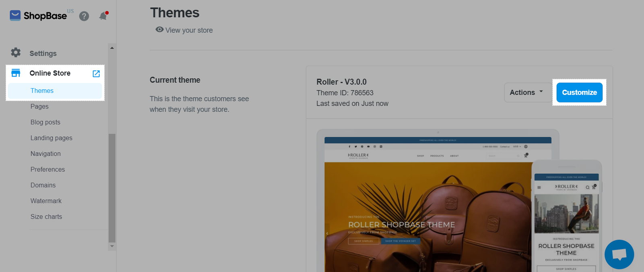The height and width of the screenshot is (272, 644).
Task: Open the live chat bubble
Action: click(619, 254)
